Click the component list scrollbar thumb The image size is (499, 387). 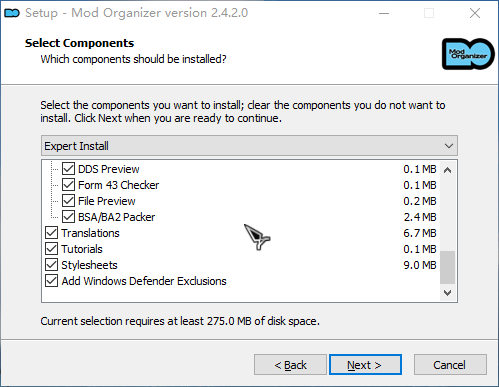pos(447,267)
